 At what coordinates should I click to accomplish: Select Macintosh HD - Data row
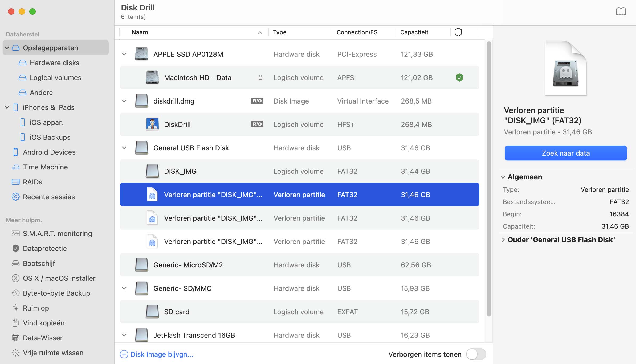click(x=299, y=77)
